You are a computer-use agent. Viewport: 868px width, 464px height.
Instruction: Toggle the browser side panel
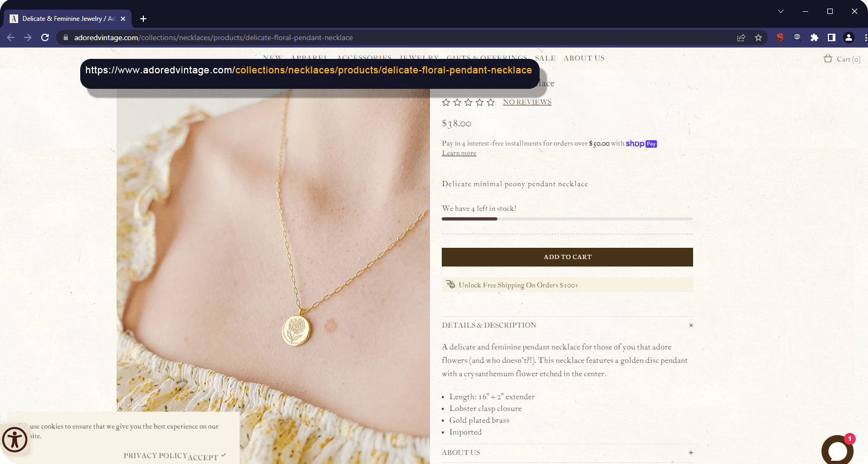pos(832,37)
